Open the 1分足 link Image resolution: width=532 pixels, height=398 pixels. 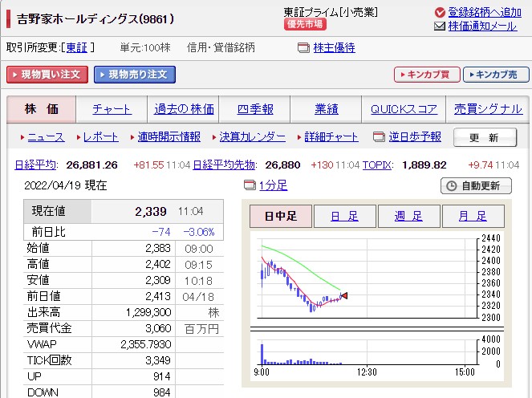pyautogui.click(x=273, y=185)
